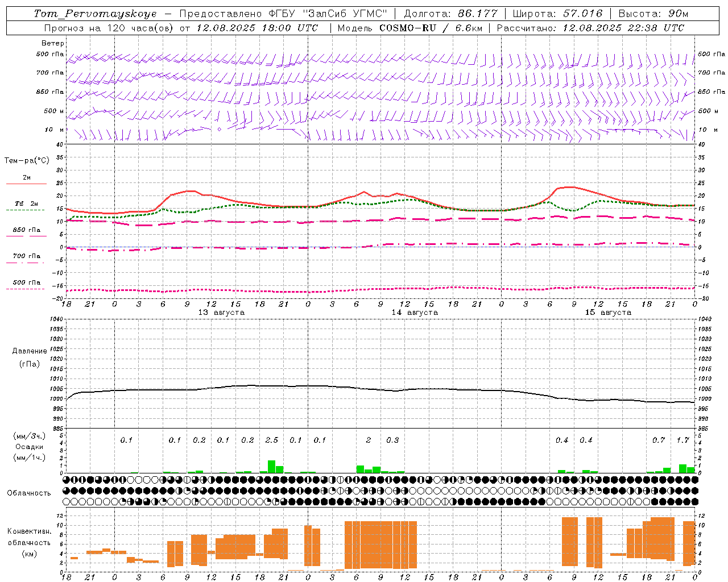This screenshot has height=582, width=728.
Task: Click the 15 августа date label
Action: [608, 313]
